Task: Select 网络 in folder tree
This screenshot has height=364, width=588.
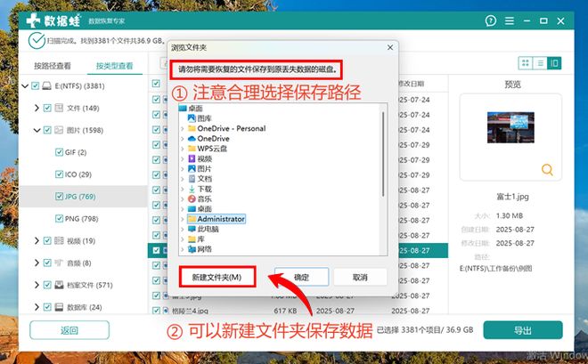Action: point(200,249)
